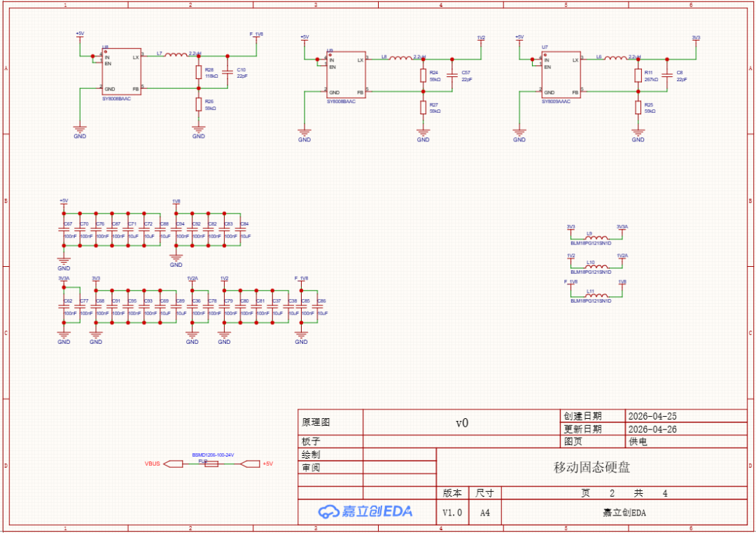
Task: Select the C84 10uF capacitor
Action: [241, 230]
